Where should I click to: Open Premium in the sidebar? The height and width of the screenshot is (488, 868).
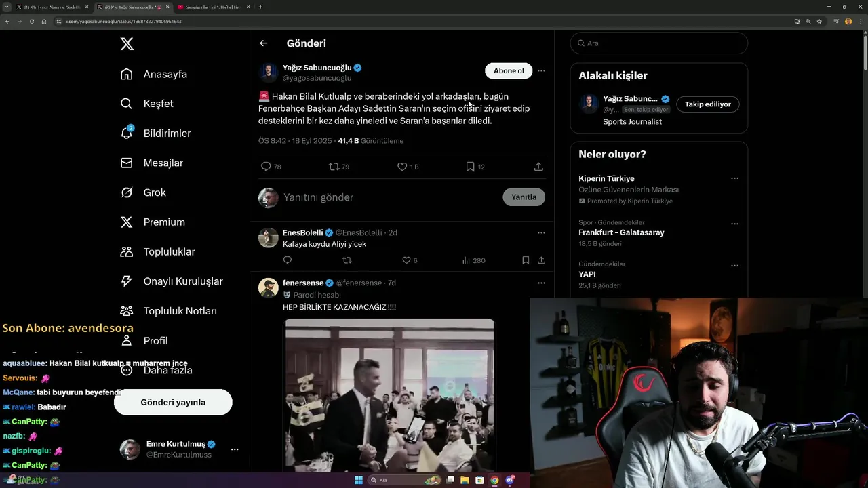click(153, 222)
